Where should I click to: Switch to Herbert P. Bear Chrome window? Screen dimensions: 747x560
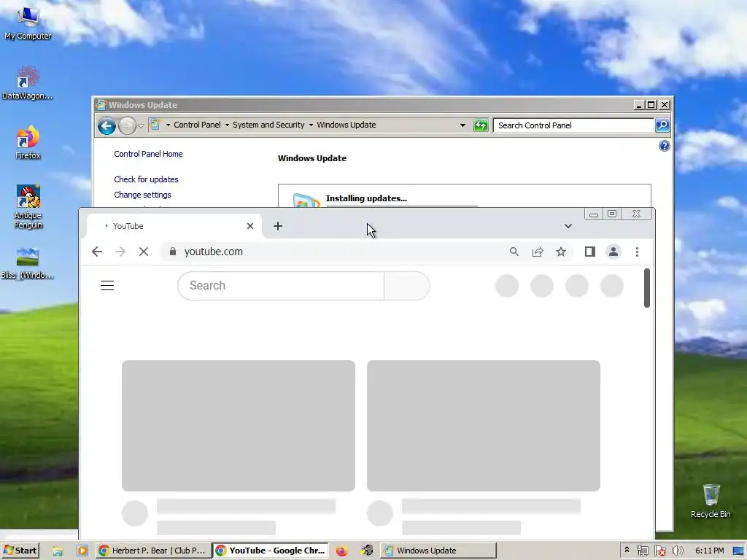tap(152, 551)
